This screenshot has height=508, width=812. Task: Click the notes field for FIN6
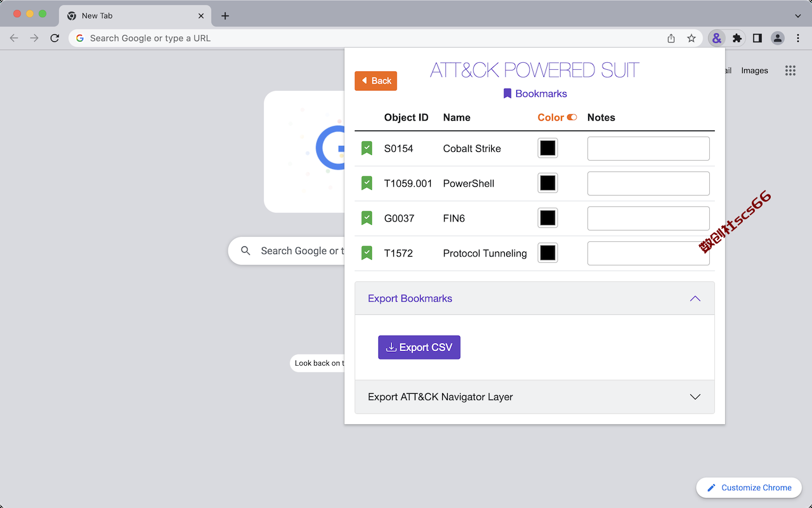point(648,218)
